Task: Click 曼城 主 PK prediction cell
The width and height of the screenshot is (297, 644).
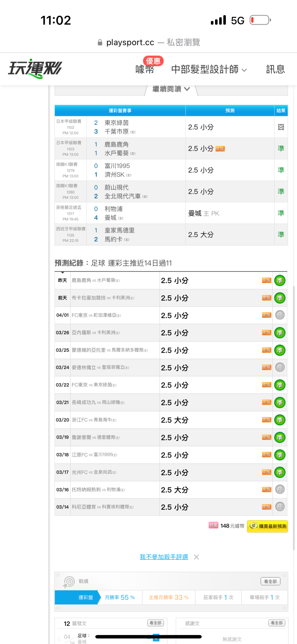Action: point(230,213)
